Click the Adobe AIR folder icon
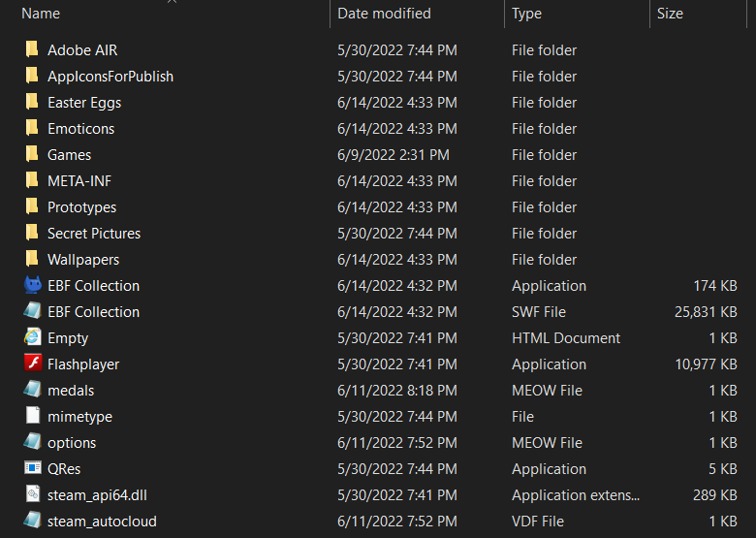The image size is (756, 538). pos(33,49)
